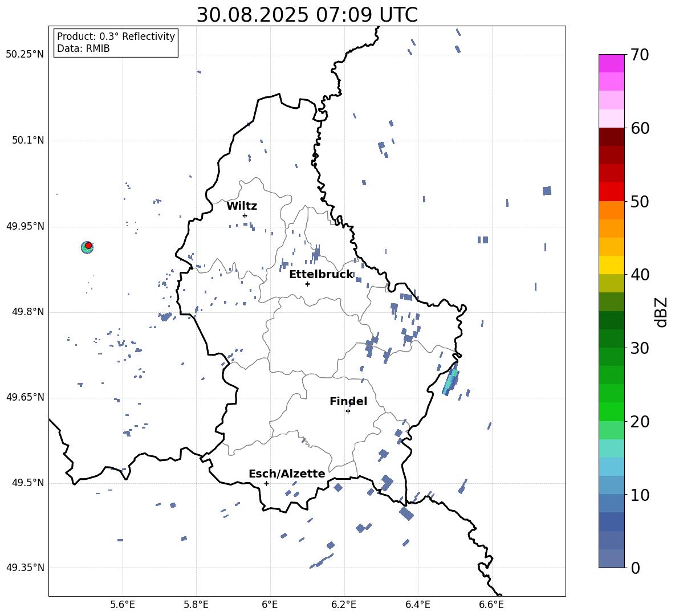Click the 49.95°N latitude label
This screenshot has height=616, width=675.
[25, 226]
